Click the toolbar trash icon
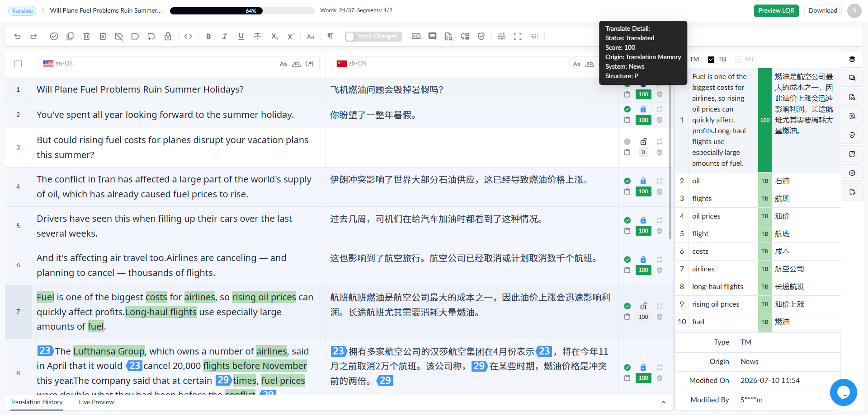Screen dimensions: 868x415 coord(86,37)
